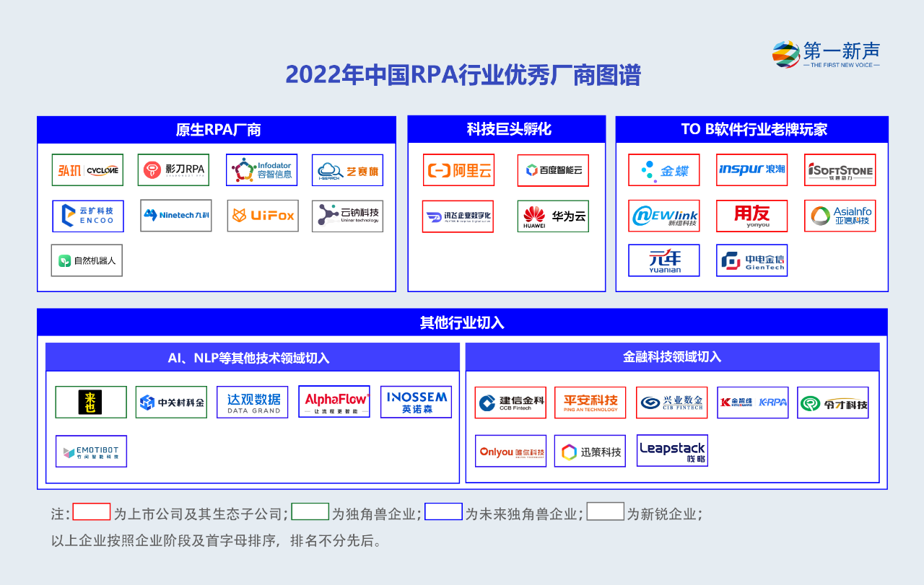Screen dimensions: 924x585
Task: Click the AlphaFlow logo
Action: pos(334,402)
